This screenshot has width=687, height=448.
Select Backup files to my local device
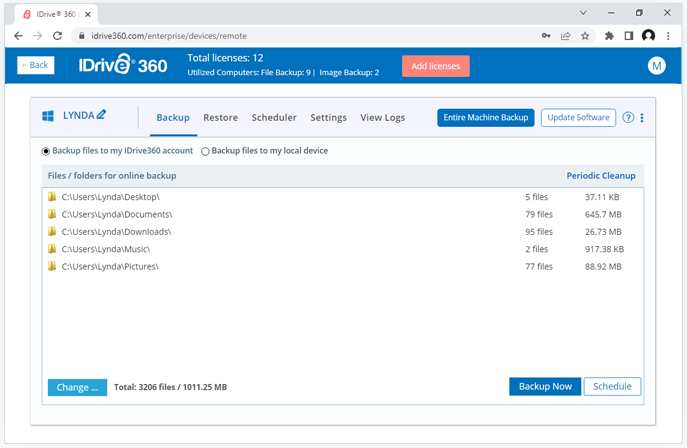[x=205, y=151]
